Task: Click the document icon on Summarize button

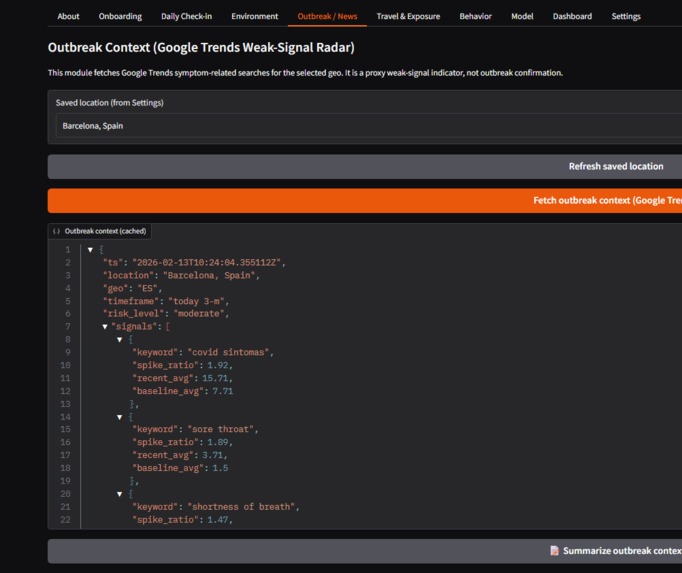Action: click(x=554, y=551)
